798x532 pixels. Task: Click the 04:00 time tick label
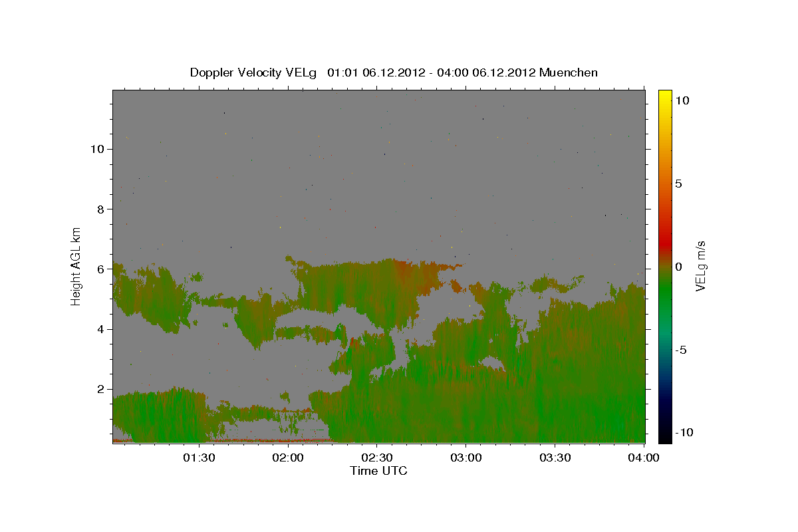pyautogui.click(x=644, y=458)
